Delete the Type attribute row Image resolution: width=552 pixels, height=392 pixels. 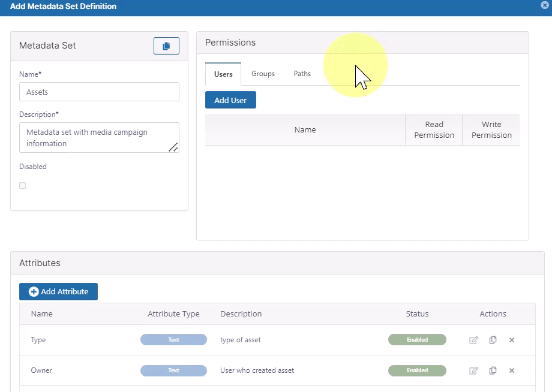(x=512, y=340)
